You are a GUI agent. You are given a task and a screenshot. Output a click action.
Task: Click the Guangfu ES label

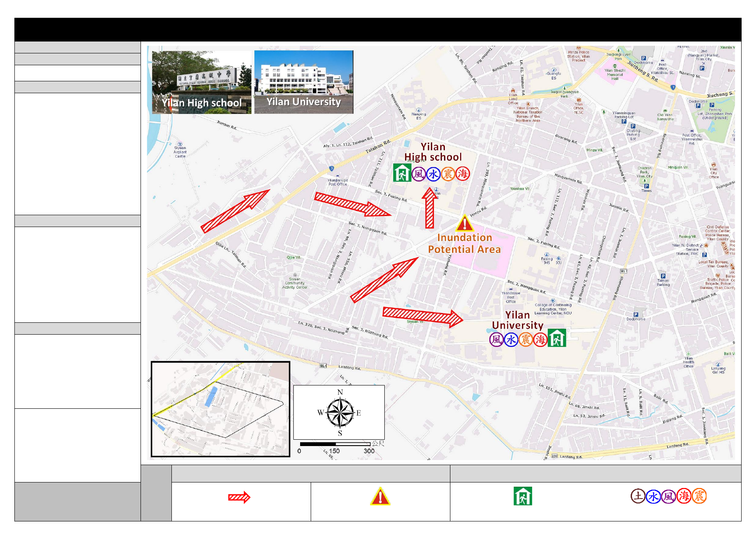553,76
